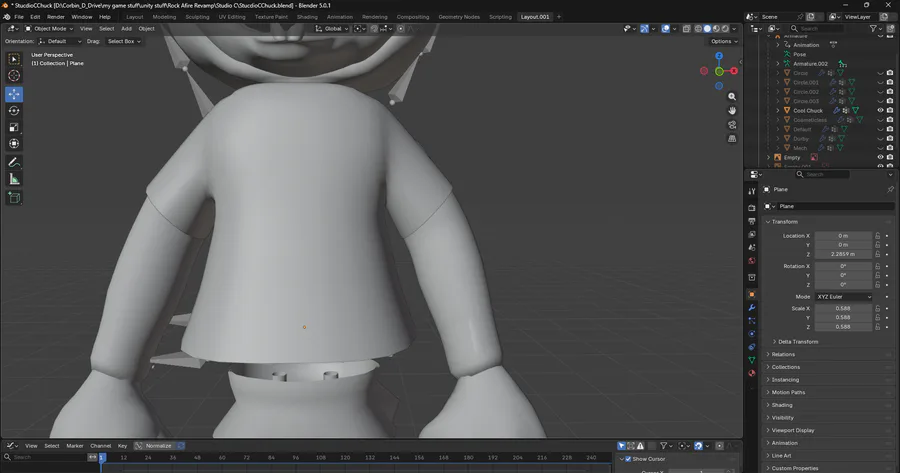The height and width of the screenshot is (473, 900).
Task: Open the View Layer properties tab
Action: [x=752, y=234]
